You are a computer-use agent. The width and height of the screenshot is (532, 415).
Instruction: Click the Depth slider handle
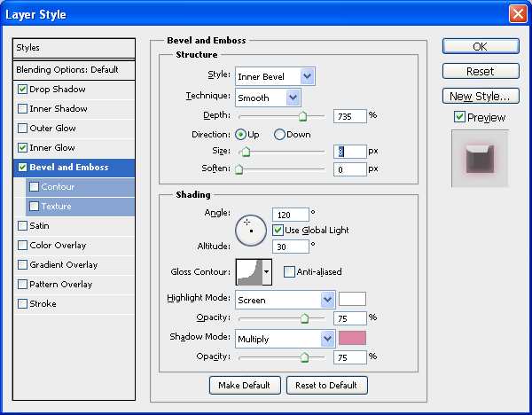[302, 116]
